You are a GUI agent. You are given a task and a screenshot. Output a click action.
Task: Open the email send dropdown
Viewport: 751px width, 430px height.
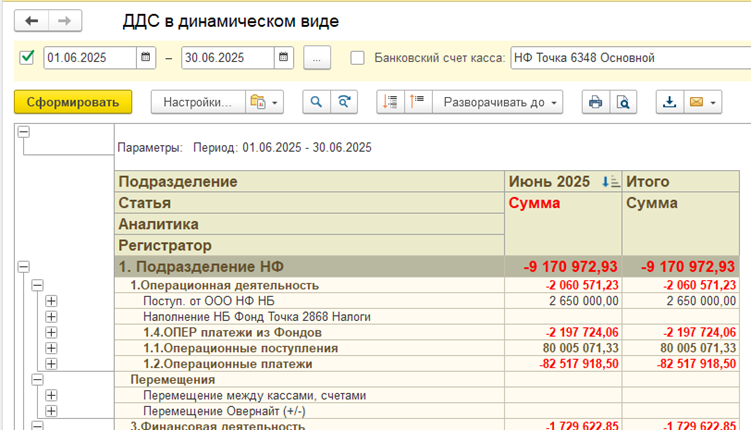point(703,102)
